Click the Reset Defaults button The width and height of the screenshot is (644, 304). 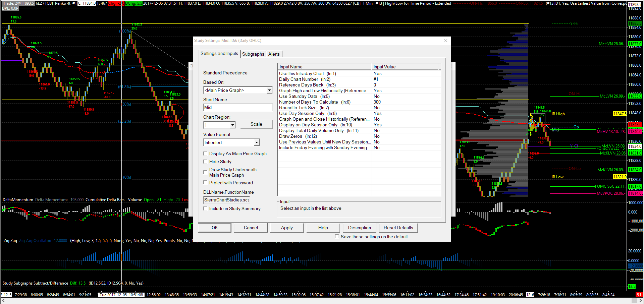tap(398, 228)
